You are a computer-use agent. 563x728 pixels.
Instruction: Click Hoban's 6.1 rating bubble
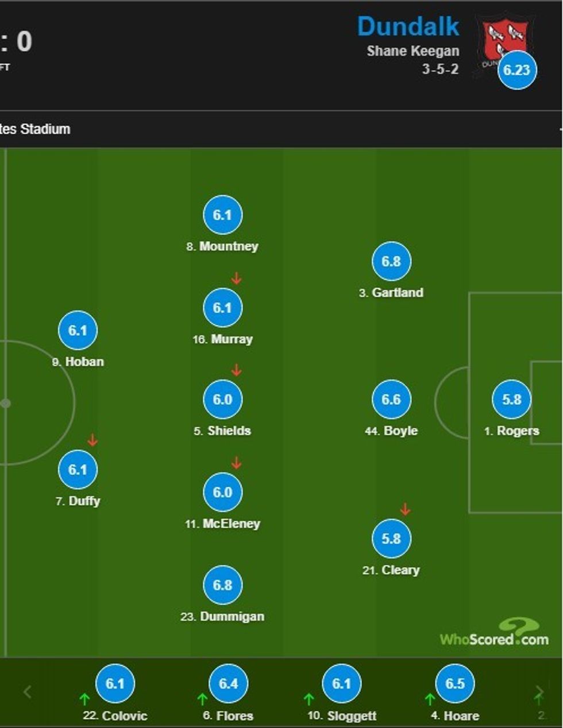[78, 331]
